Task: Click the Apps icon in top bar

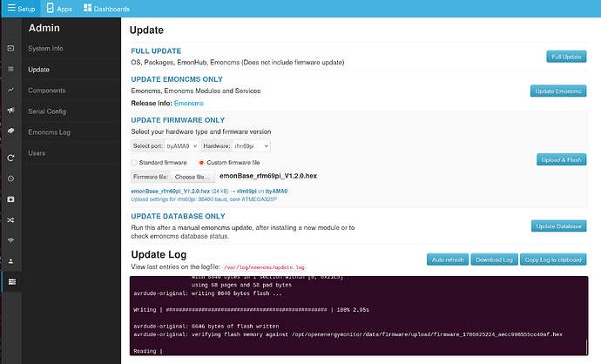Action: 51,8
